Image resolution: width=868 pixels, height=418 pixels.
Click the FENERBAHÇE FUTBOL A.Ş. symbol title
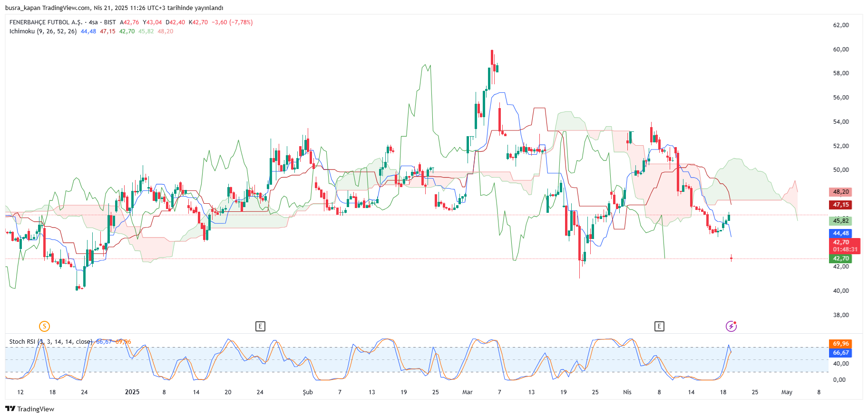pyautogui.click(x=46, y=22)
